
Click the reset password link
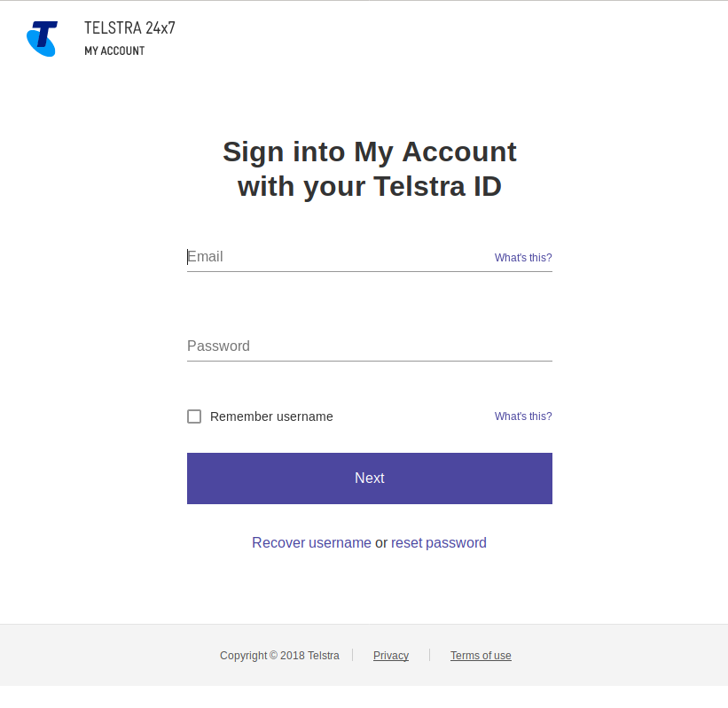(438, 542)
